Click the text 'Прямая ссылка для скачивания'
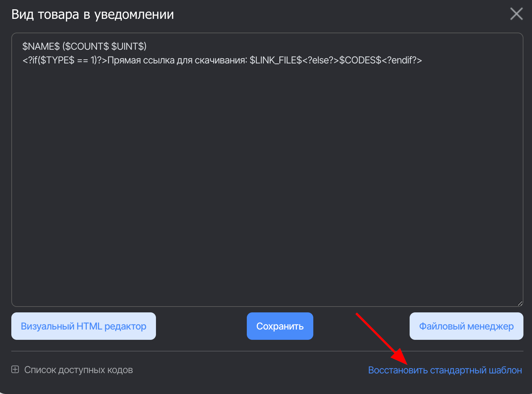The width and height of the screenshot is (532, 394). pyautogui.click(x=177, y=60)
